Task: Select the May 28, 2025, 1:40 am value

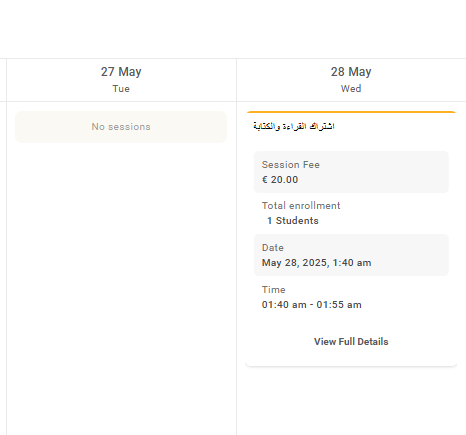Action: 316,263
